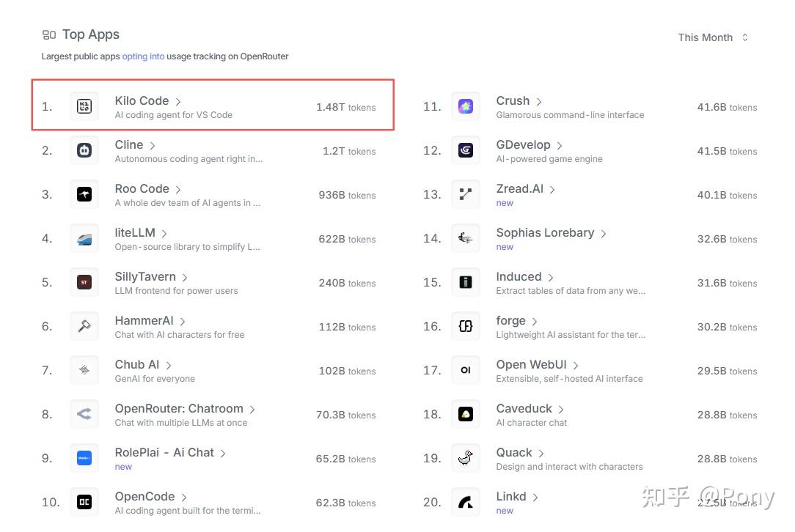Click the OpenCode app icon
795x532 pixels.
[x=84, y=502]
